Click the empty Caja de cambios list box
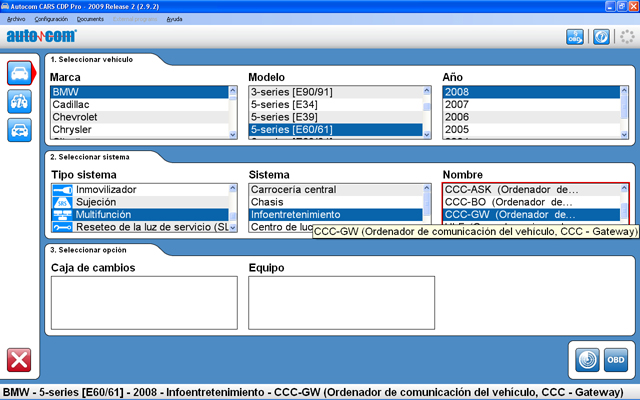This screenshot has width=640, height=400. coord(144,303)
